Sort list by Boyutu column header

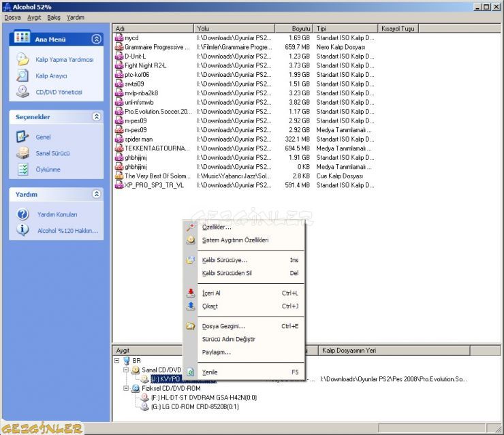tap(294, 29)
